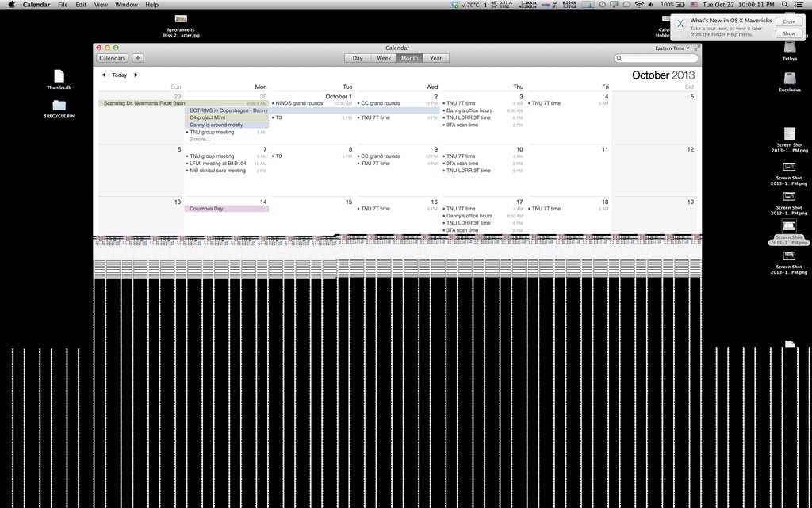This screenshot has height=508, width=812.
Task: Select 'LFMI meeting at B1D104' event
Action: (226, 164)
